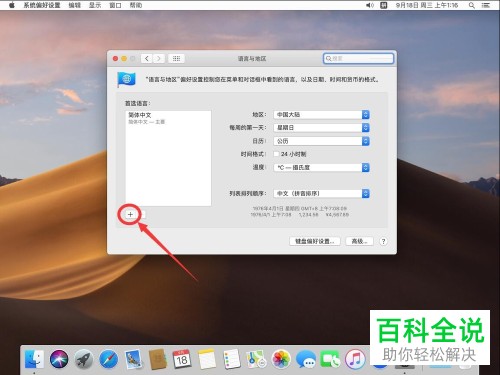The image size is (500, 375).
Task: Click the menu bar date and time
Action: 427,5
